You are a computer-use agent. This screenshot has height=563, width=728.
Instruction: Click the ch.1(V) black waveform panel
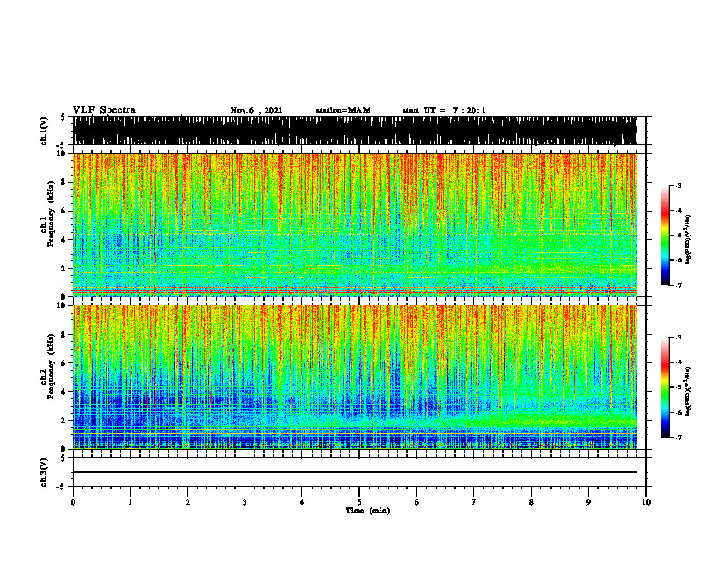355,131
